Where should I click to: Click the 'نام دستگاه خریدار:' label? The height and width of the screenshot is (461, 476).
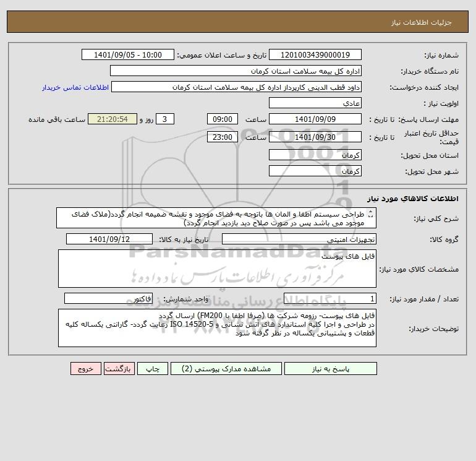click(430, 71)
